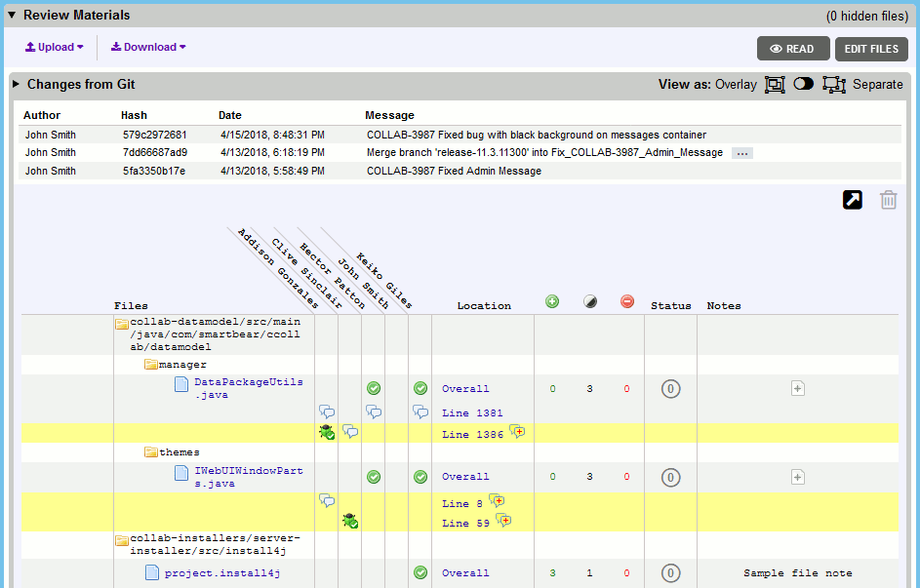
Task: Click the EDIT FILES button
Action: (871, 49)
